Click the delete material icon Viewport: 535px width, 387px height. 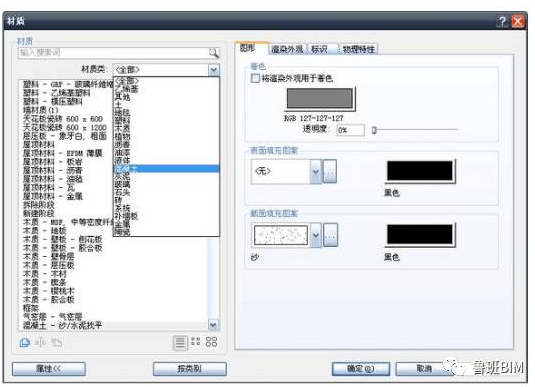pos(56,342)
